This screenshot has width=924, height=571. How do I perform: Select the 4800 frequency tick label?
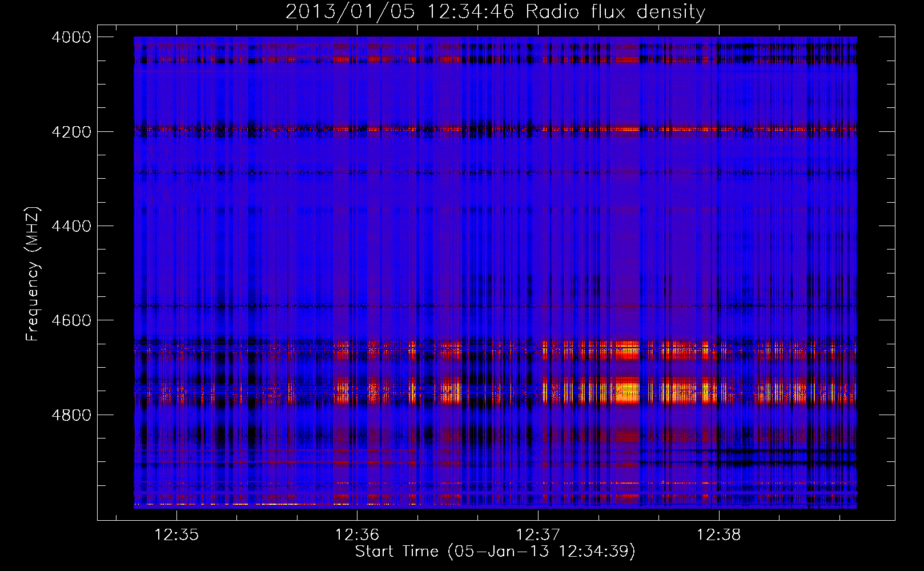71,415
